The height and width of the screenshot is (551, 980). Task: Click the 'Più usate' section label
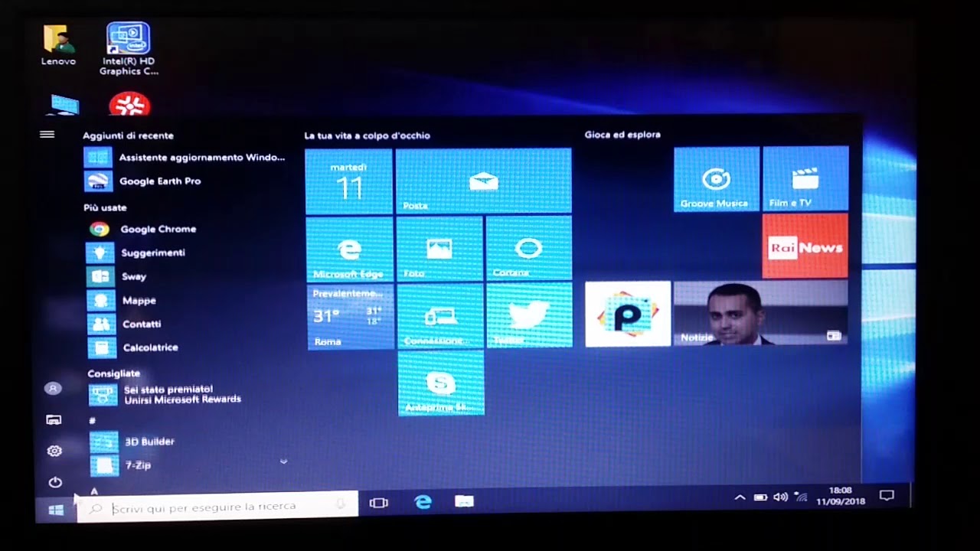105,207
